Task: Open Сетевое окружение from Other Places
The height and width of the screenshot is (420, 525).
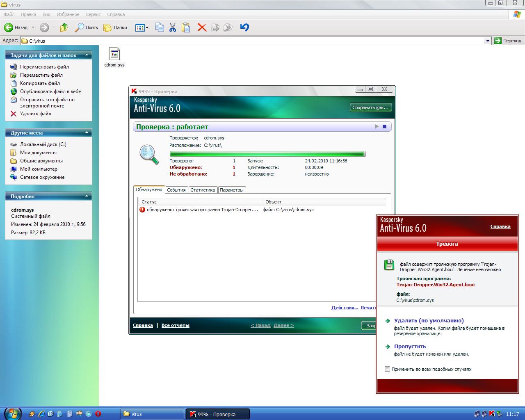Action: 42,177
